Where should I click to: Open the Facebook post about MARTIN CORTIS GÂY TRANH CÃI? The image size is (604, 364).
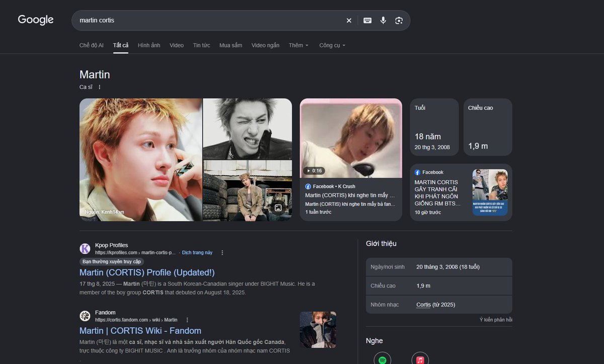(461, 192)
